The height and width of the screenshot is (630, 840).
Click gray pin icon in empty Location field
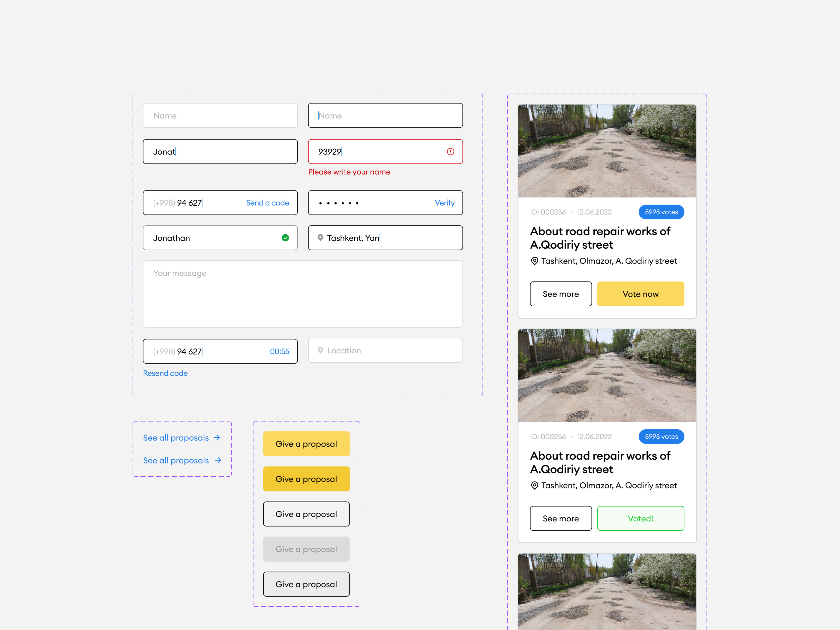tap(320, 350)
